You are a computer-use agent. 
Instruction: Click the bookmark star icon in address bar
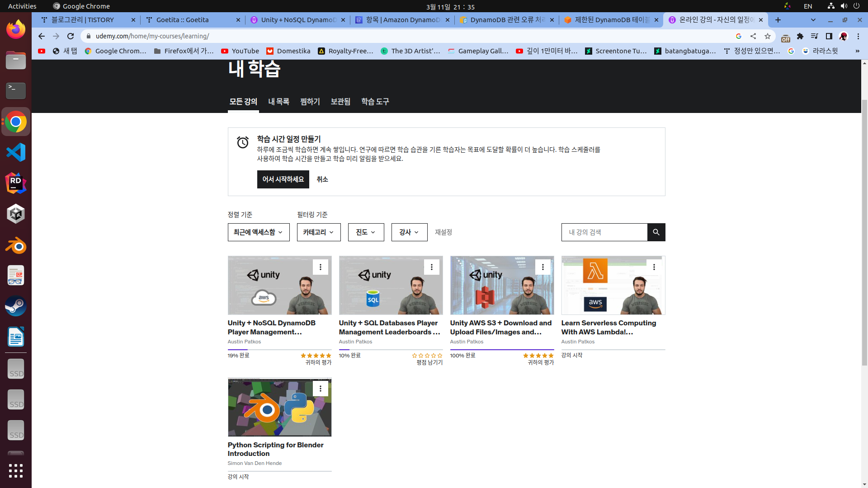click(768, 36)
